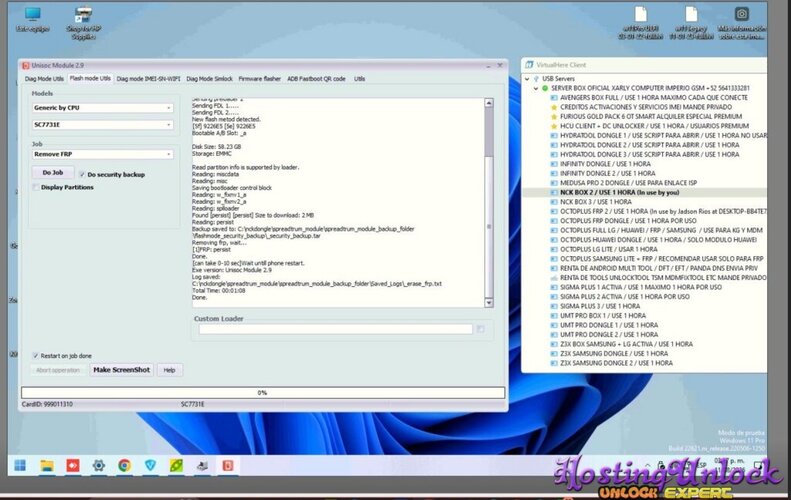Switch to the 'Diag Mode Utils' tab

(x=44, y=79)
